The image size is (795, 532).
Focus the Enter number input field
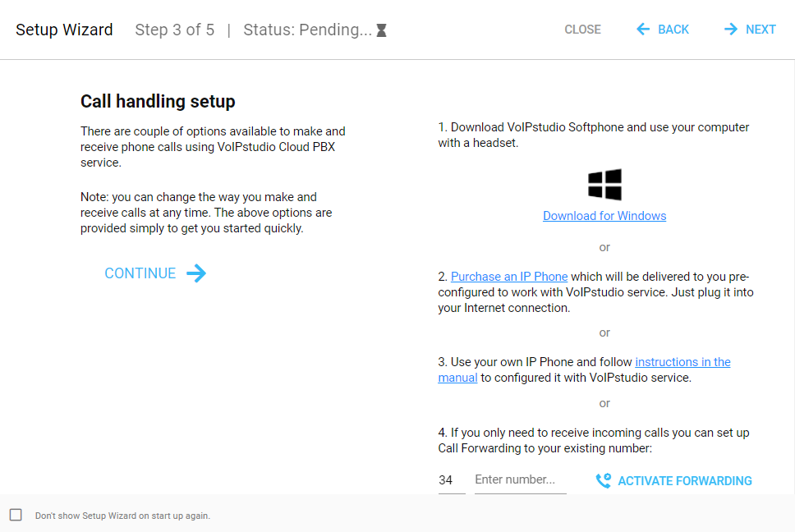[x=520, y=479]
